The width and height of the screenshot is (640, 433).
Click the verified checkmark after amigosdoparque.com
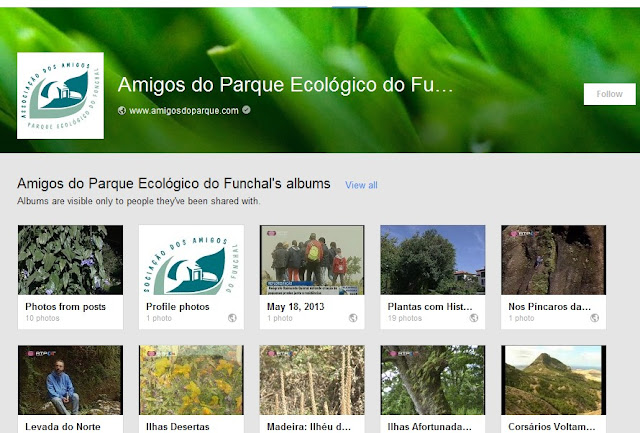[x=246, y=110]
